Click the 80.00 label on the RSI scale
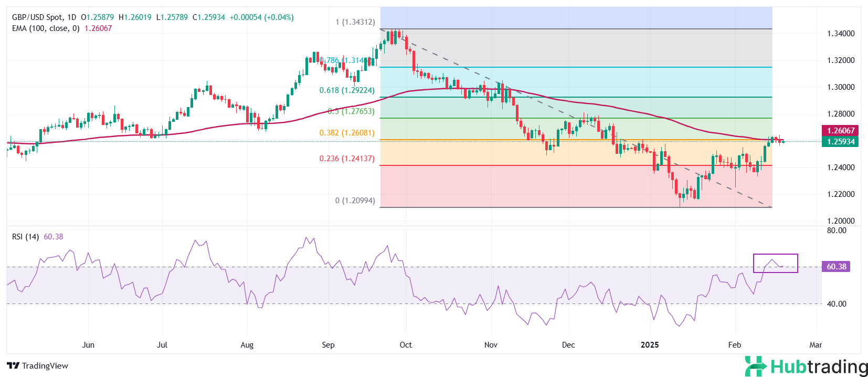The image size is (868, 377). pyautogui.click(x=837, y=231)
